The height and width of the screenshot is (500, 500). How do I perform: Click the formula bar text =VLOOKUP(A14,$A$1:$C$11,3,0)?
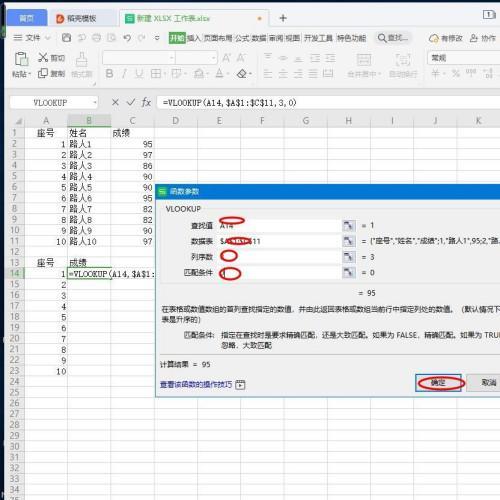point(229,103)
